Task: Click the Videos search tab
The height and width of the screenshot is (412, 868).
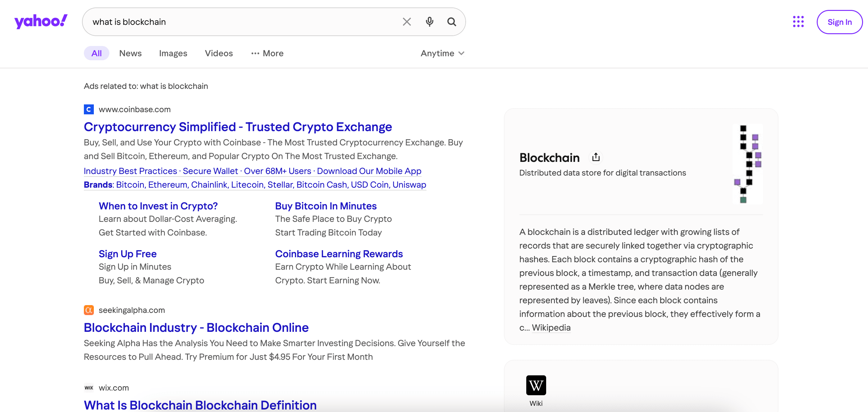Action: click(219, 53)
